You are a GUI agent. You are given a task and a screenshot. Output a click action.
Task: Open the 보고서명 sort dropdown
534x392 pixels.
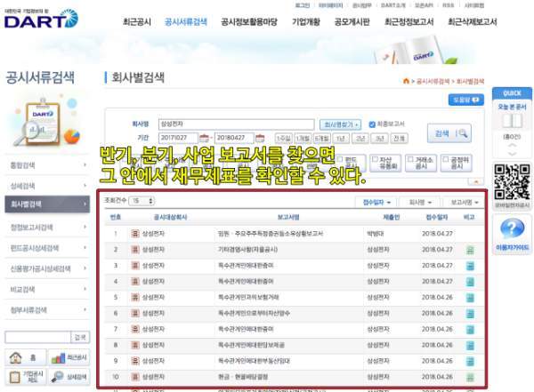point(465,202)
